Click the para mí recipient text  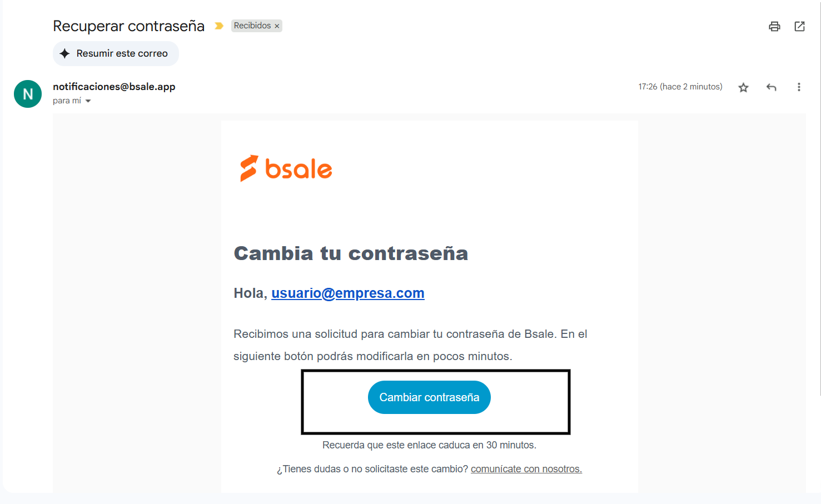(x=67, y=101)
